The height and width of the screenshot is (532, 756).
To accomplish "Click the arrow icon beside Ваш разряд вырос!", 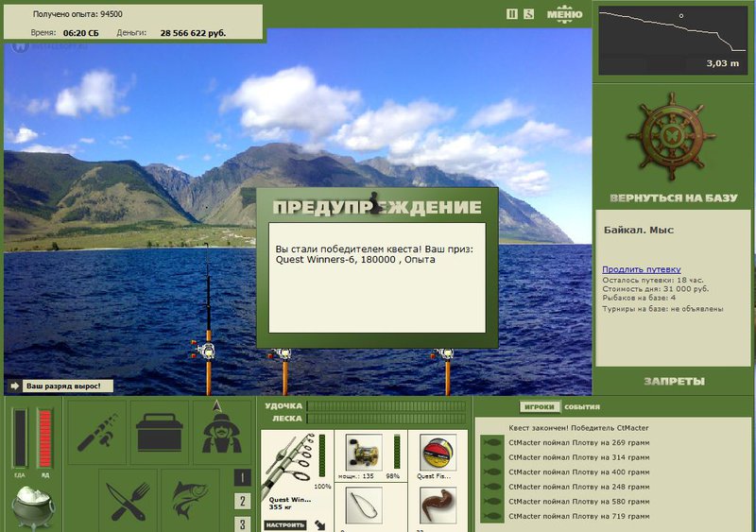I will click(14, 386).
